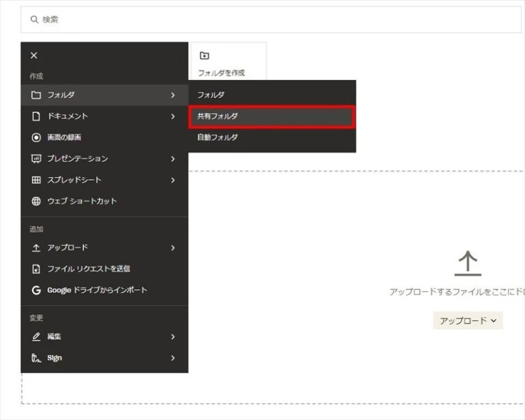Click the signature icon beside Sign
The image size is (525, 420).
(36, 358)
